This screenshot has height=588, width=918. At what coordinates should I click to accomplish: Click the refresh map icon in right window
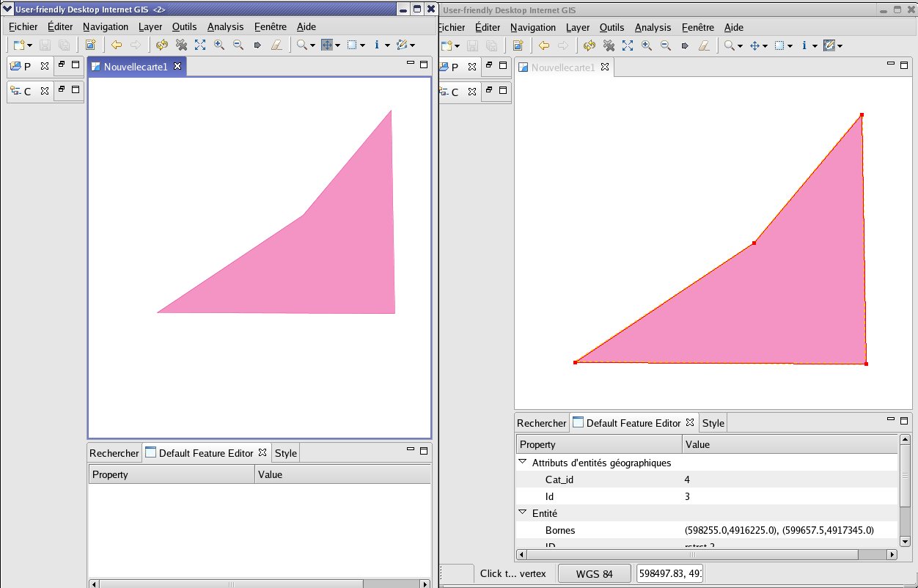pyautogui.click(x=589, y=45)
